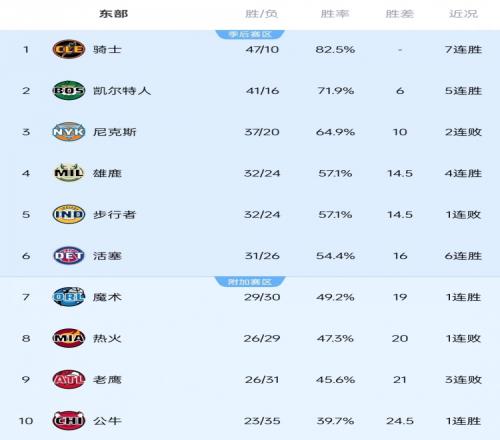
Task: Click the Celtics BOS team logo
Action: click(69, 90)
